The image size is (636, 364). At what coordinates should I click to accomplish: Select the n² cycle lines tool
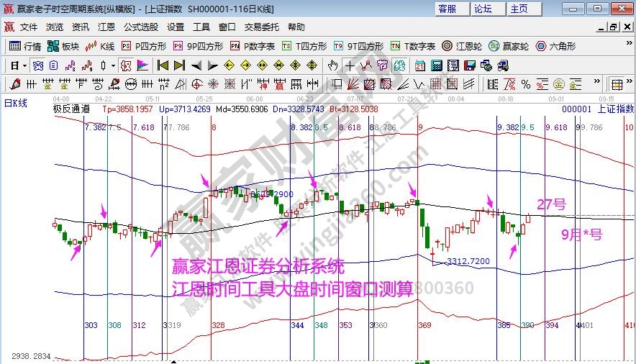tap(164, 84)
